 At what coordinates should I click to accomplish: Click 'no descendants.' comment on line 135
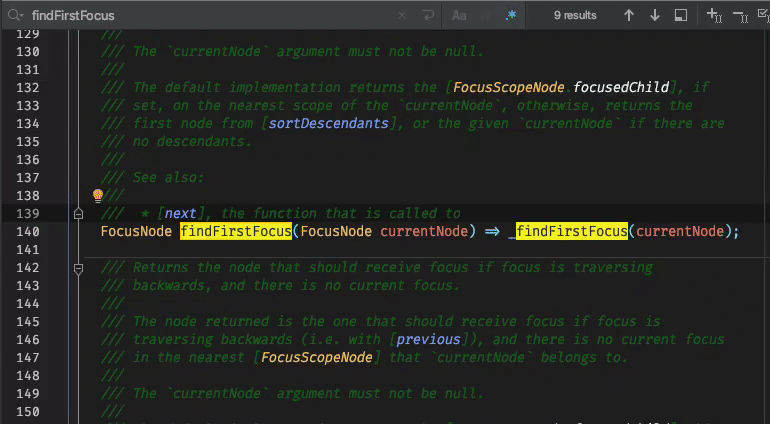(192, 141)
